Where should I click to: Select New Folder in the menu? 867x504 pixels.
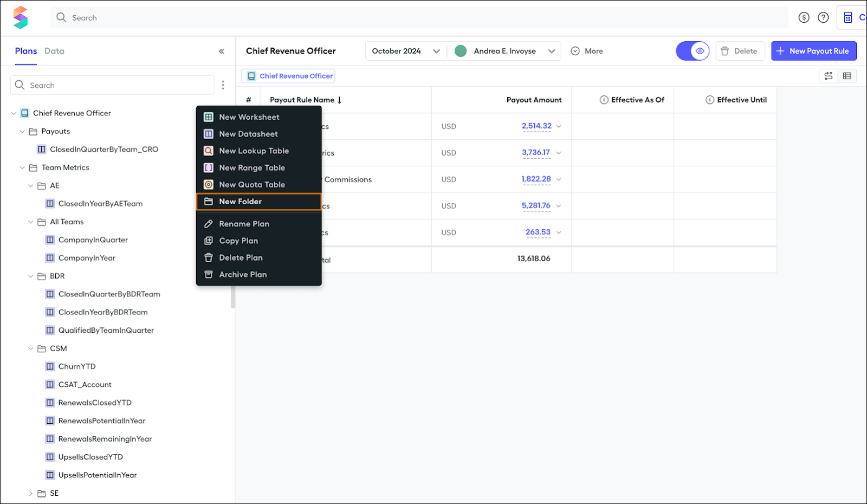tap(259, 202)
